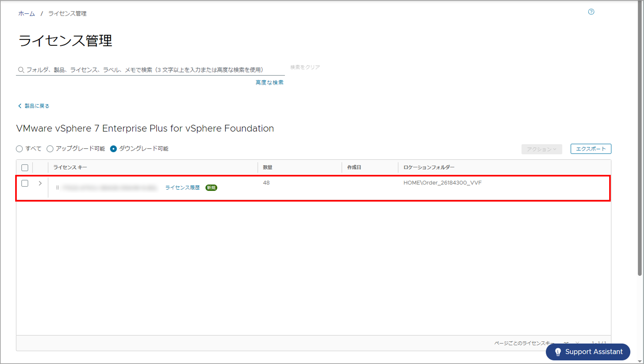
Task: Click 検索をクリア link
Action: coord(305,67)
